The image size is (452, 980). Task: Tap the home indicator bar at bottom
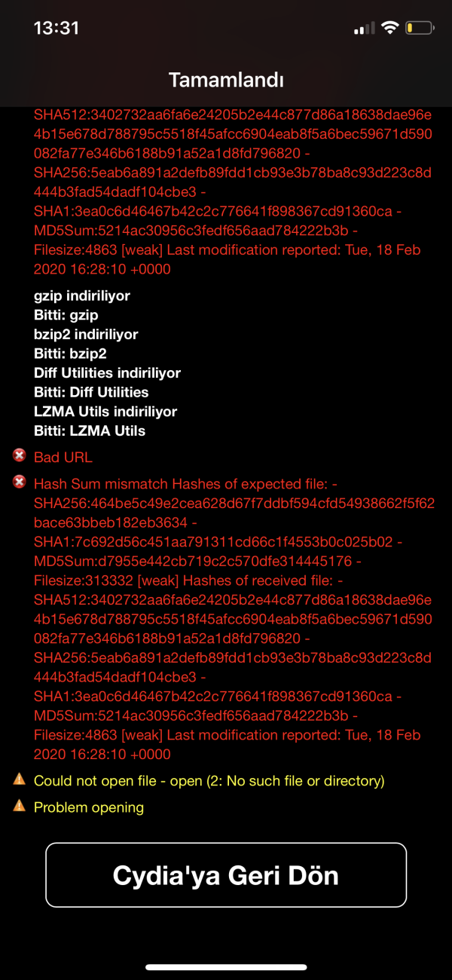tap(226, 967)
